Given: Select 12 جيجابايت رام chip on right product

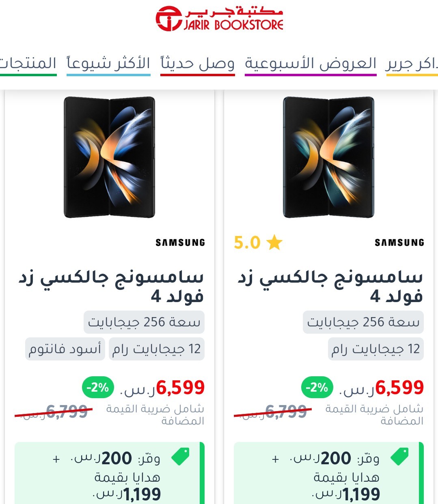Looking at the screenshot, I should [375, 349].
